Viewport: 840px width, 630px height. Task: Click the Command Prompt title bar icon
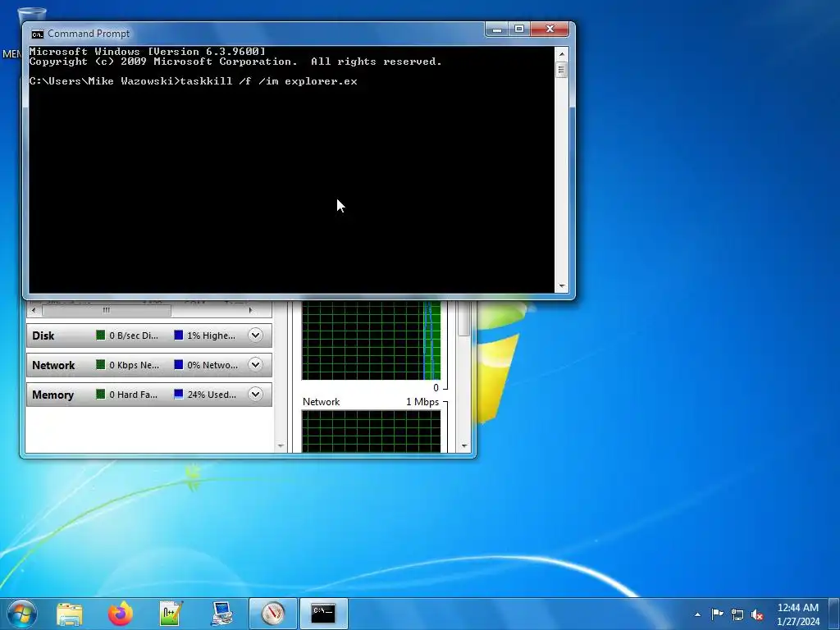tap(37, 34)
